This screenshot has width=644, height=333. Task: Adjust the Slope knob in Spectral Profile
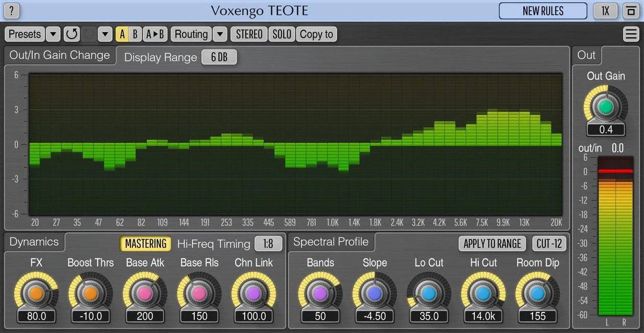tap(374, 294)
